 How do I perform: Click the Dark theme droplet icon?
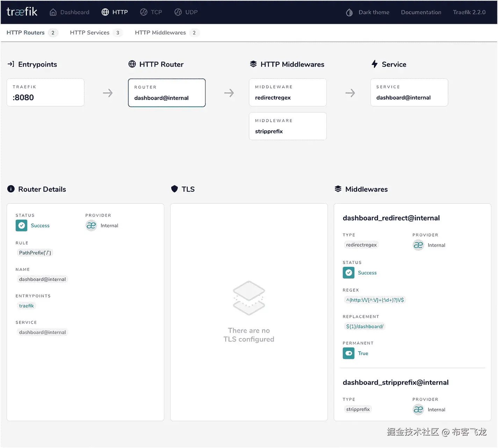click(x=349, y=13)
